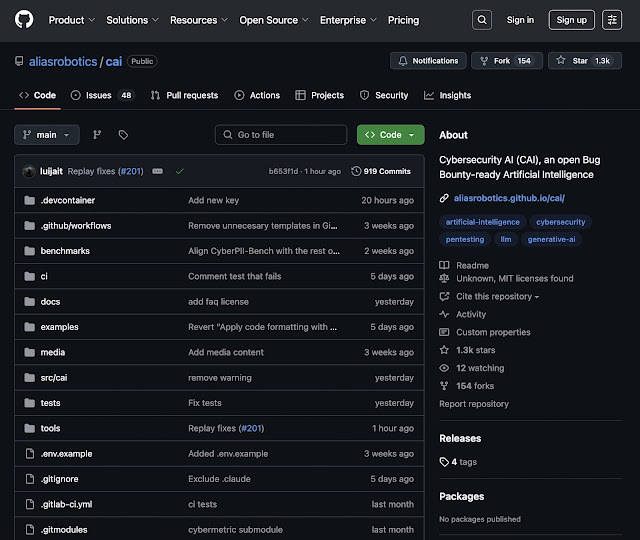This screenshot has width=640, height=540.
Task: Open the artificial-intelligence topic tag
Action: pos(482,222)
